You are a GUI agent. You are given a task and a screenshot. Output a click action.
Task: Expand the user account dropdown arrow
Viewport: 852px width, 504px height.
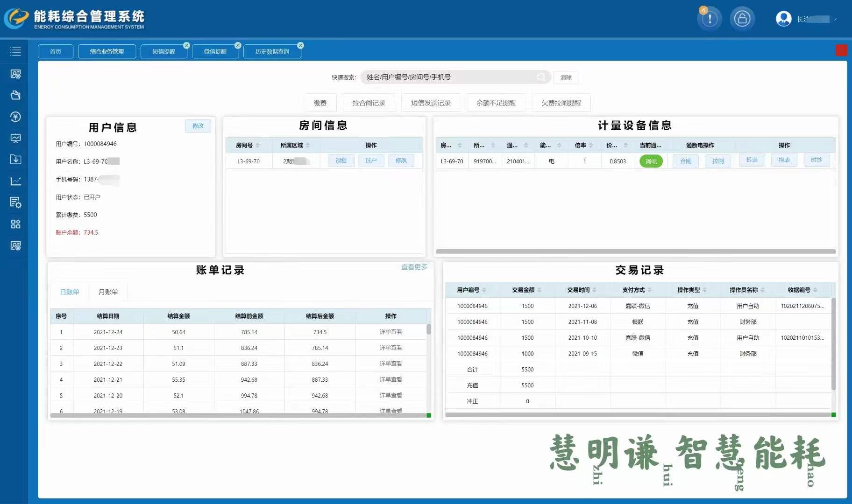click(835, 19)
